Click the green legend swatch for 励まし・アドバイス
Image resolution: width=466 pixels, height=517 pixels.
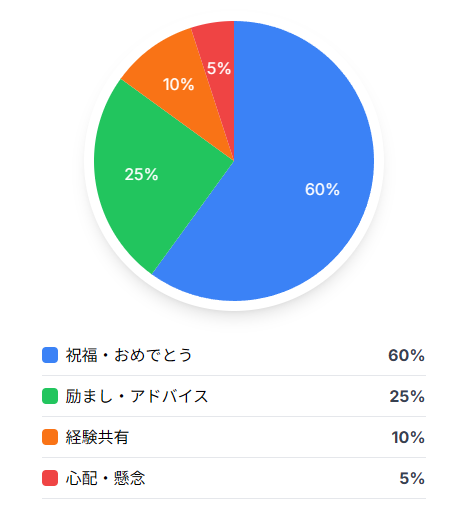(x=50, y=396)
